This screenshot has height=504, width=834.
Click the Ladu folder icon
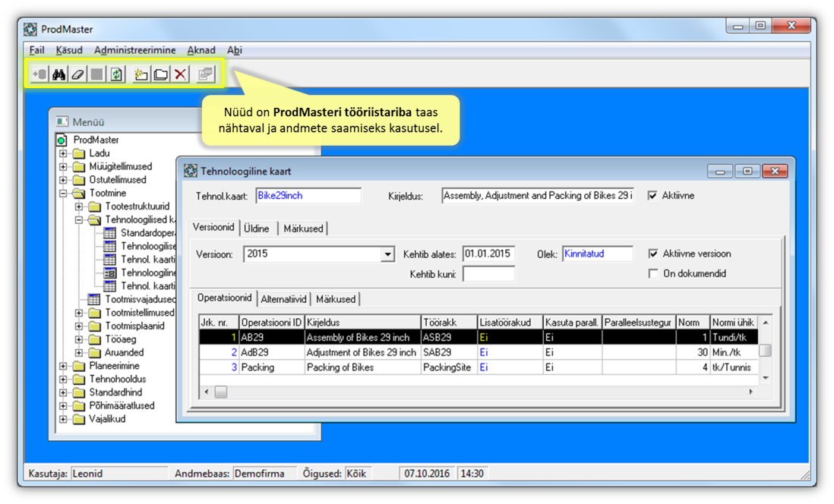click(79, 153)
